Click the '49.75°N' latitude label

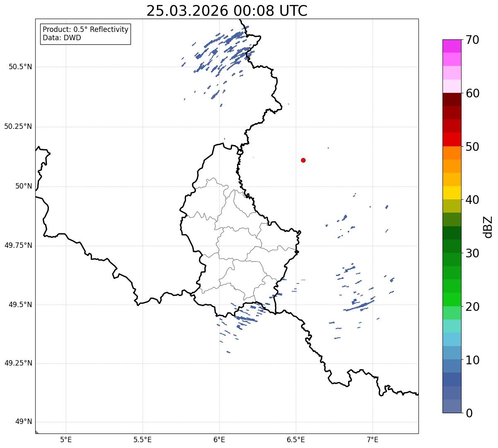point(18,245)
